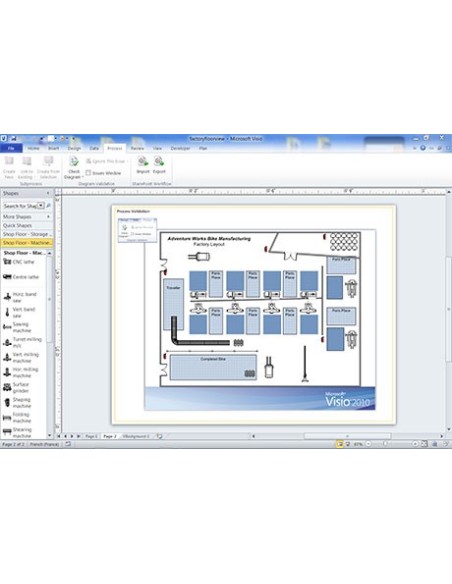Click the zoom out minus button
Screen dimensions: 452x584
tap(368, 444)
